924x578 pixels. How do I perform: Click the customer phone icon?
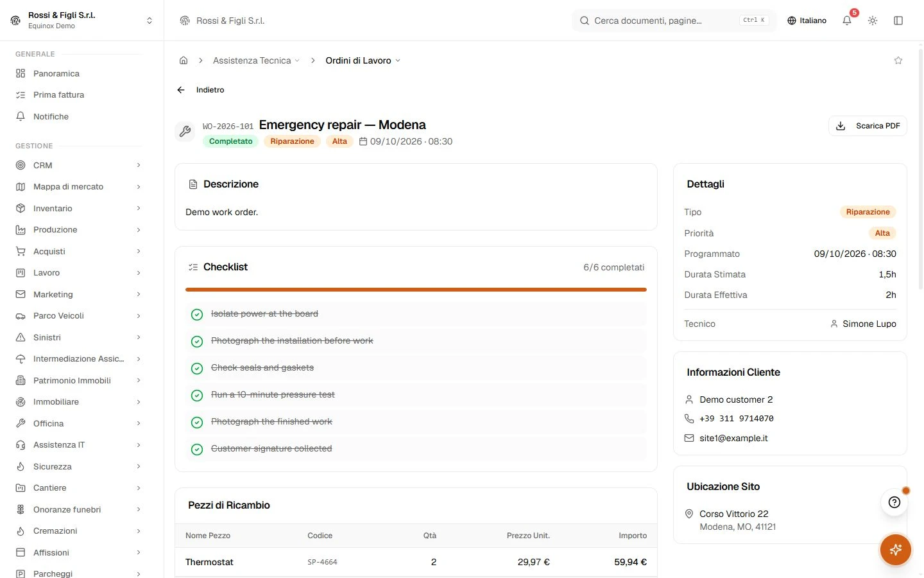pos(689,419)
